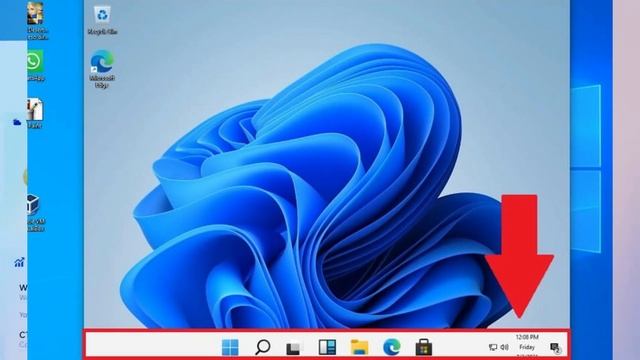
Task: Click the volume speaker tray icon
Action: click(504, 347)
